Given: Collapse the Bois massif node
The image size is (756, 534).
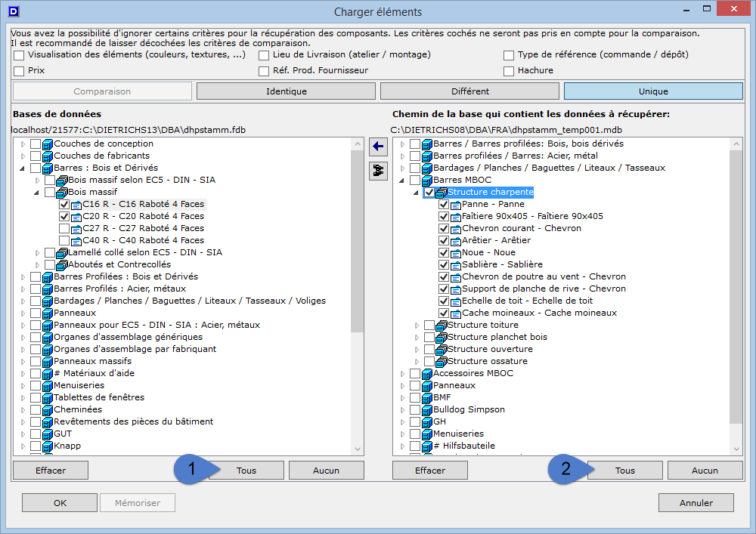Looking at the screenshot, I should (37, 192).
